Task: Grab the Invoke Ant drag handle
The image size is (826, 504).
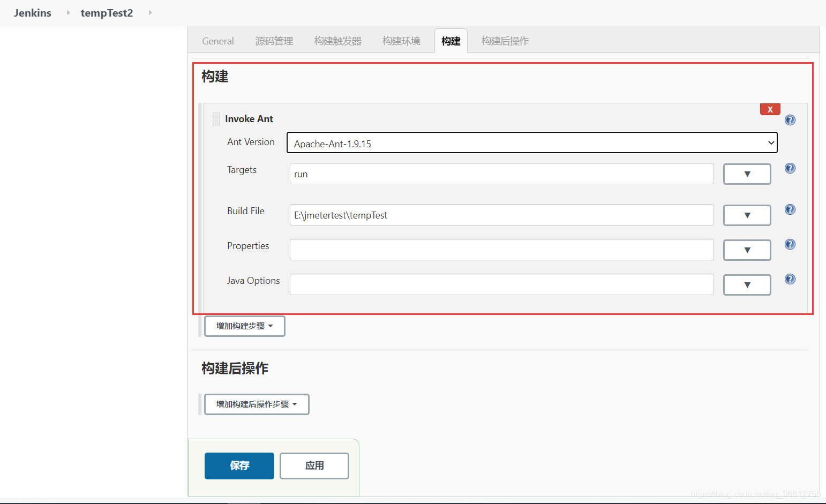Action: pos(216,119)
